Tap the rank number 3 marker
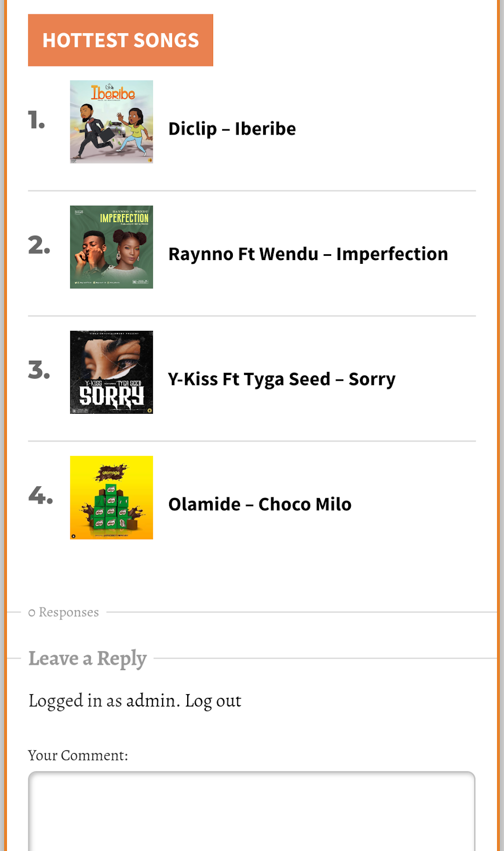Image resolution: width=504 pixels, height=851 pixels. (39, 370)
